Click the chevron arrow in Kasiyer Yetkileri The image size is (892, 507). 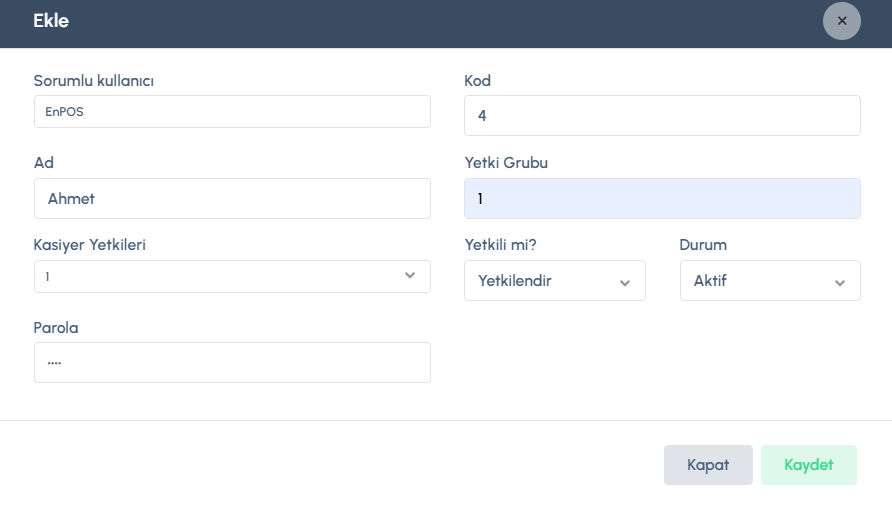410,276
